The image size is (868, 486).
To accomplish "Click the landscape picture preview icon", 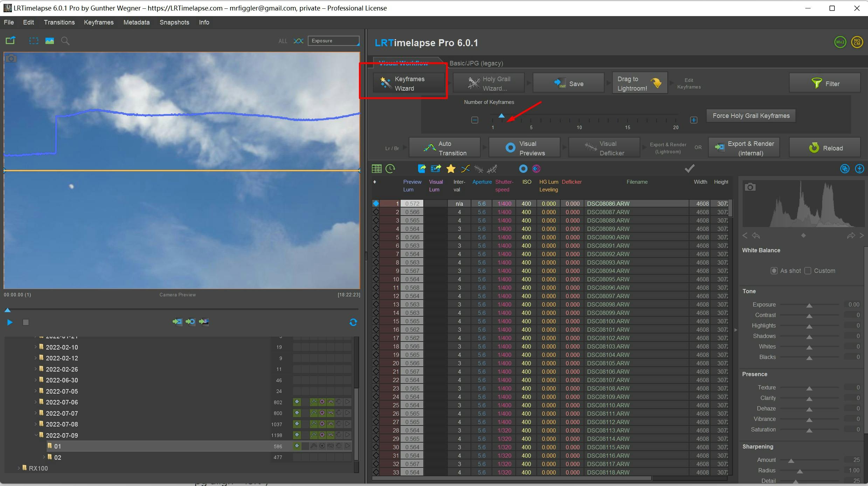I will [50, 41].
